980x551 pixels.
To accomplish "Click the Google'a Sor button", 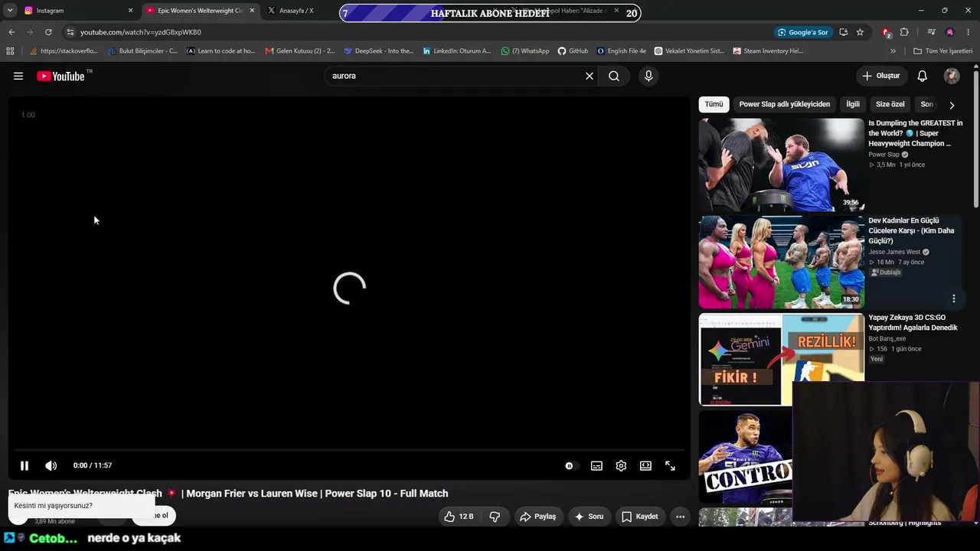I will tap(802, 32).
